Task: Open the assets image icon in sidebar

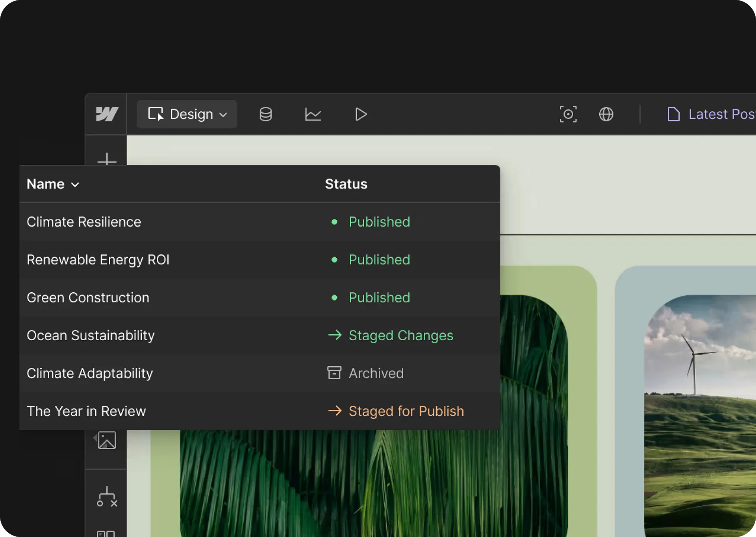Action: click(x=107, y=440)
